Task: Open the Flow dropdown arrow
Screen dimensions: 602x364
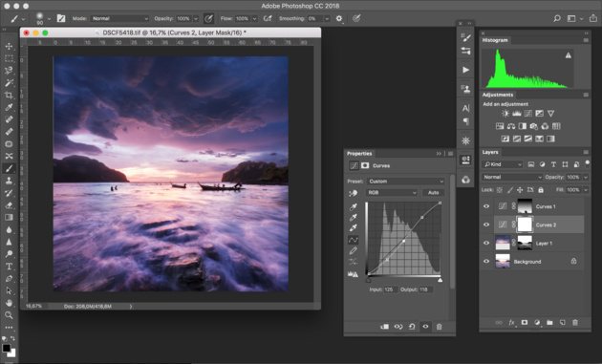Action: point(254,18)
